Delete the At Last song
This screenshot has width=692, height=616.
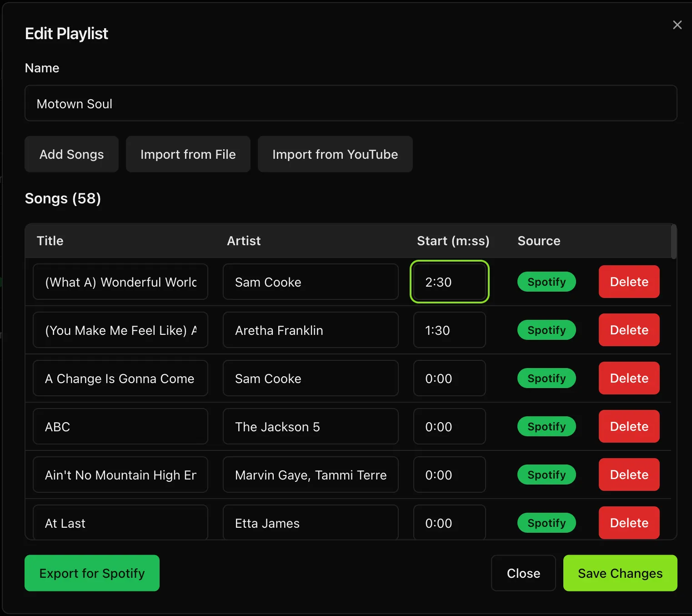click(629, 523)
